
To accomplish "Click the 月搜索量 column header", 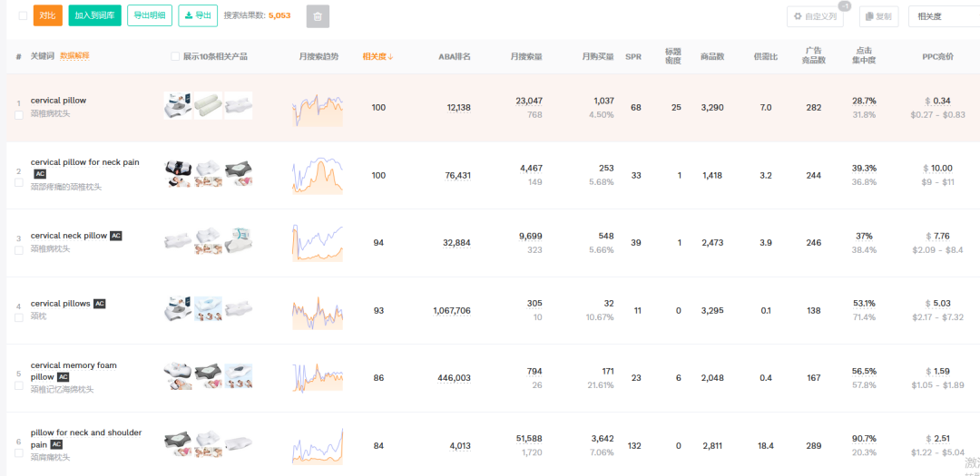I will coord(525,56).
